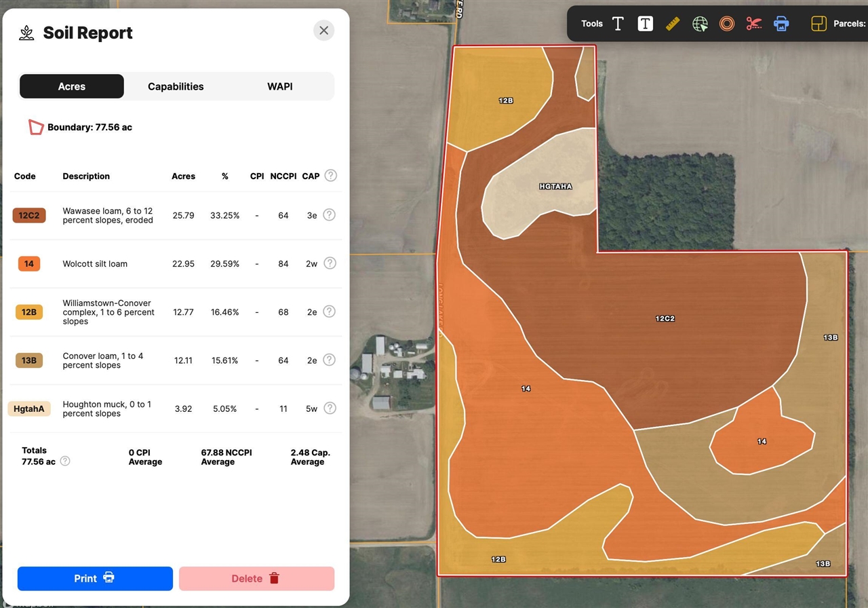The height and width of the screenshot is (608, 868).
Task: Open help for Wolcott silt loam row
Action: click(x=330, y=263)
